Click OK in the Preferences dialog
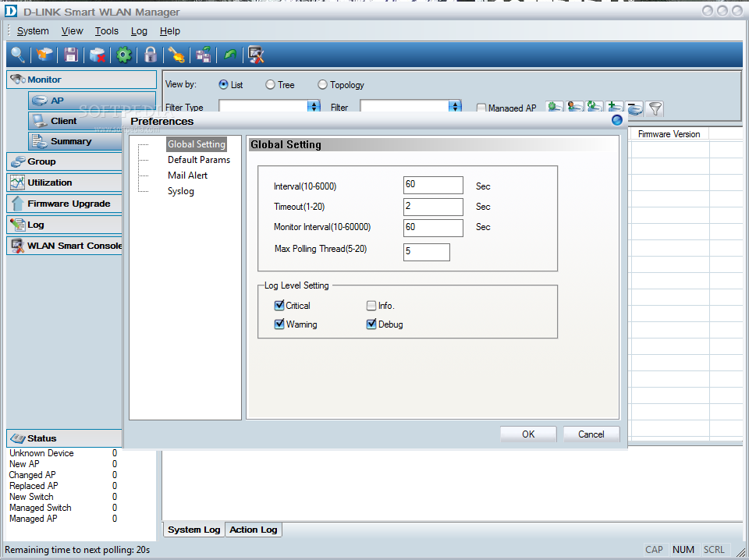 click(528, 434)
